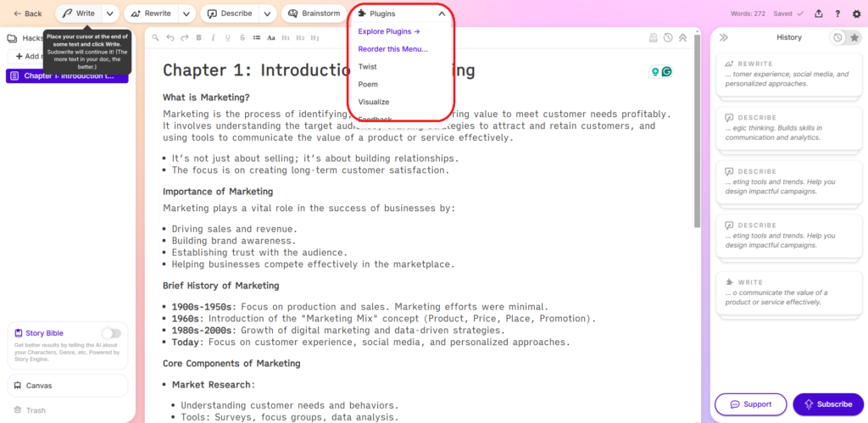Contact Support via the Support button
The width and height of the screenshot is (868, 423).
751,404
